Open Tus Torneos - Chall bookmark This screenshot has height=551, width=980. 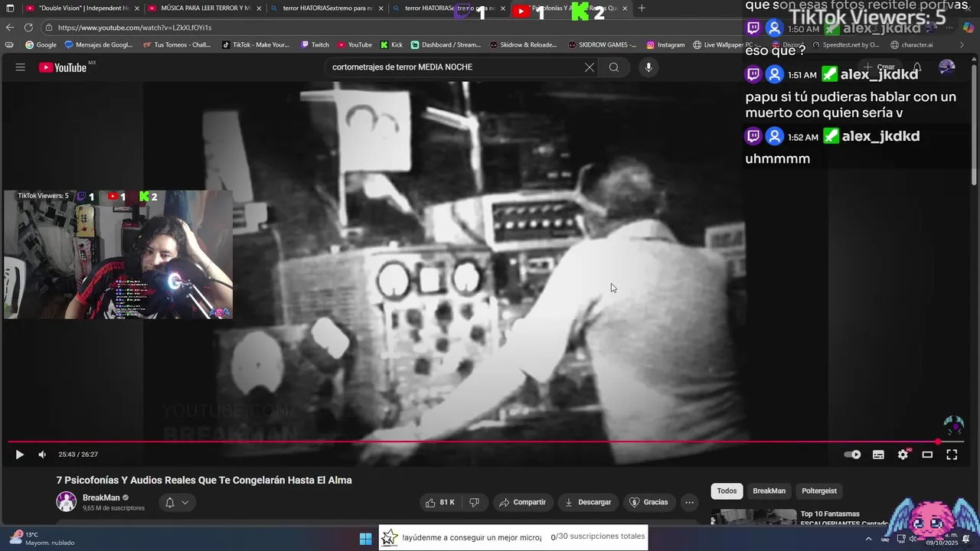tap(177, 44)
